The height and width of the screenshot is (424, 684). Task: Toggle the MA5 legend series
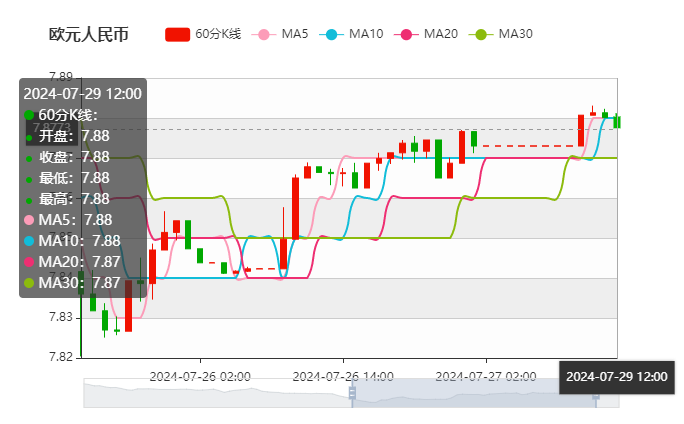click(280, 34)
